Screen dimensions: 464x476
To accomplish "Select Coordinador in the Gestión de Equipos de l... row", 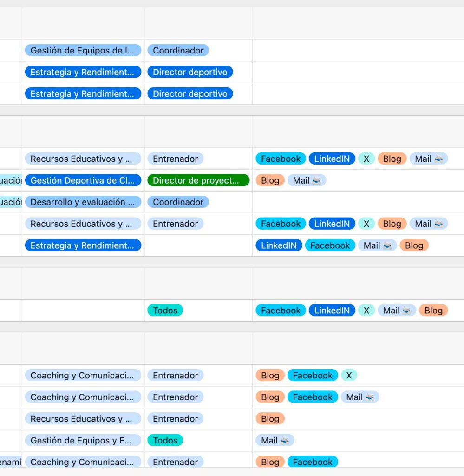I will [x=178, y=50].
